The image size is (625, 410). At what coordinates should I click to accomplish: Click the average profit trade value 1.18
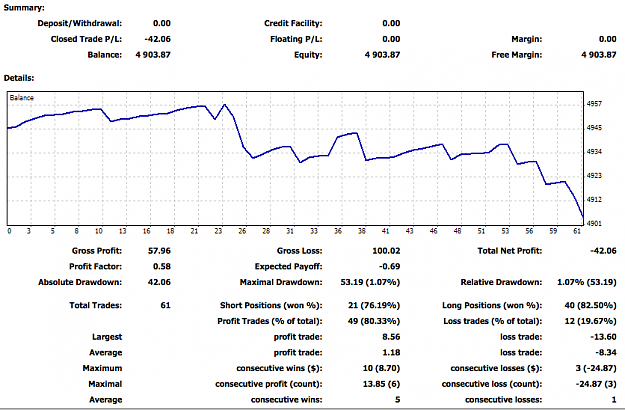(x=391, y=353)
